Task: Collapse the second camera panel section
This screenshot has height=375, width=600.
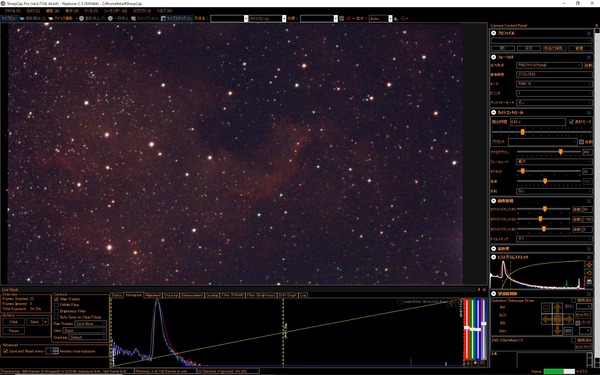Action: (x=494, y=57)
